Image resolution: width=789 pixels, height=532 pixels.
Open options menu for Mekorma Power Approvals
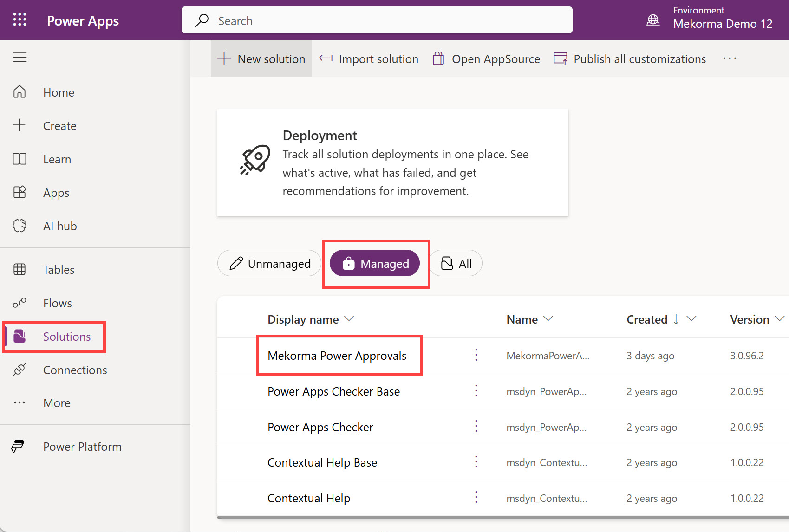pos(476,356)
